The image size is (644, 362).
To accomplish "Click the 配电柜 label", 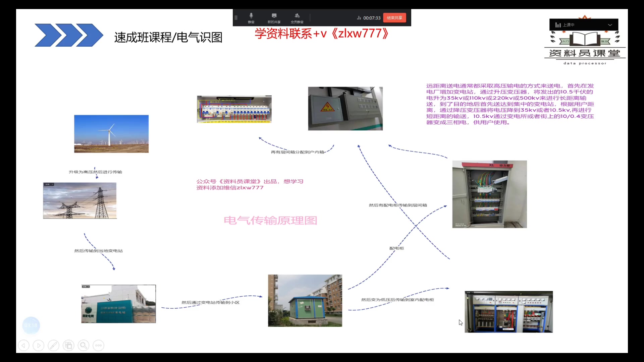I will 396,248.
